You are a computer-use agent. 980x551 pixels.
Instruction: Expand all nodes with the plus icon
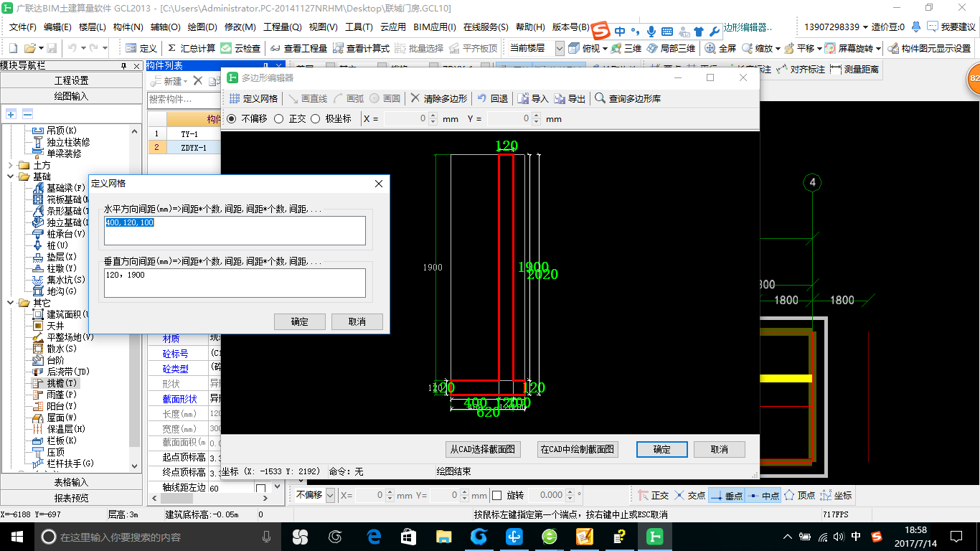pyautogui.click(x=11, y=114)
